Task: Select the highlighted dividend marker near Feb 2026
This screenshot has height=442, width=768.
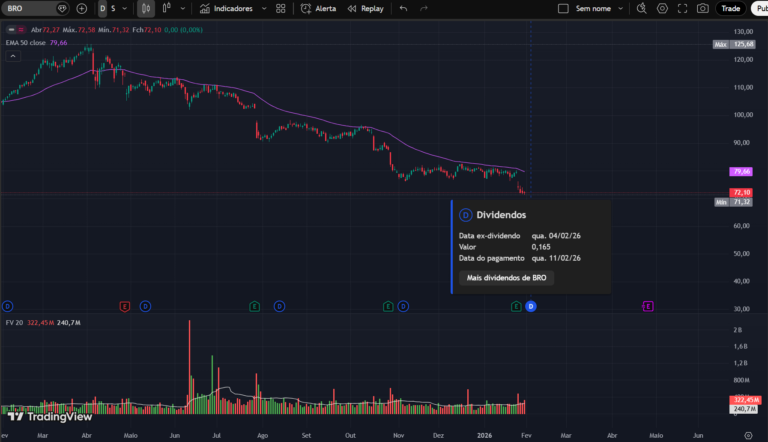Action: (x=530, y=307)
